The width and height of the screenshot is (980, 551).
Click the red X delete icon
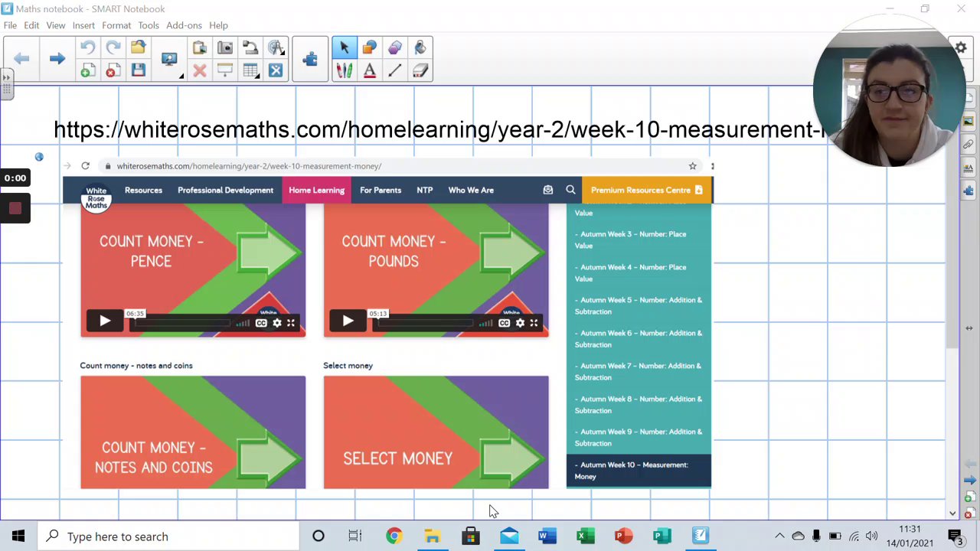click(x=199, y=71)
